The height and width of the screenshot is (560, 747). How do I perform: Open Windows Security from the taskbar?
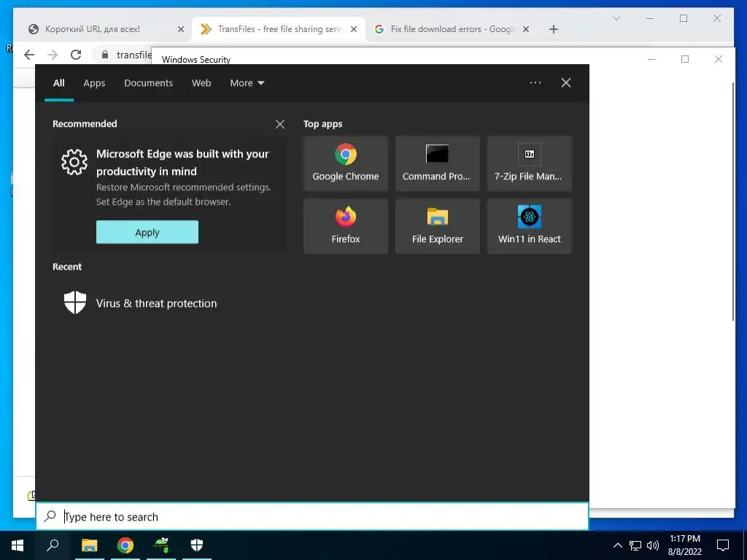click(x=197, y=545)
